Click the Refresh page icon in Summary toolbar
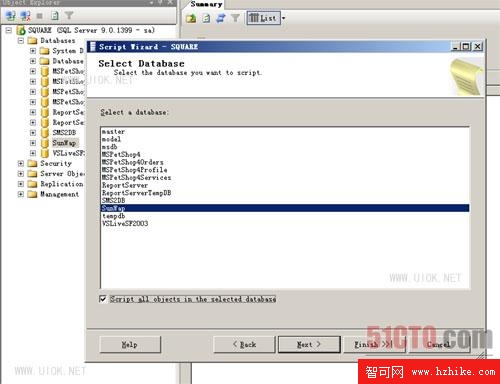500x384 pixels. pos(206,18)
